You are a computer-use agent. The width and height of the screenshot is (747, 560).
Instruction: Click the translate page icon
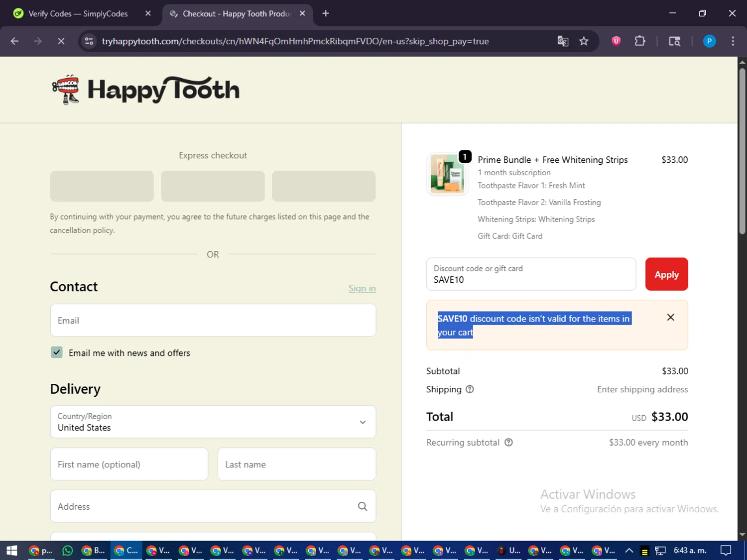[563, 41]
